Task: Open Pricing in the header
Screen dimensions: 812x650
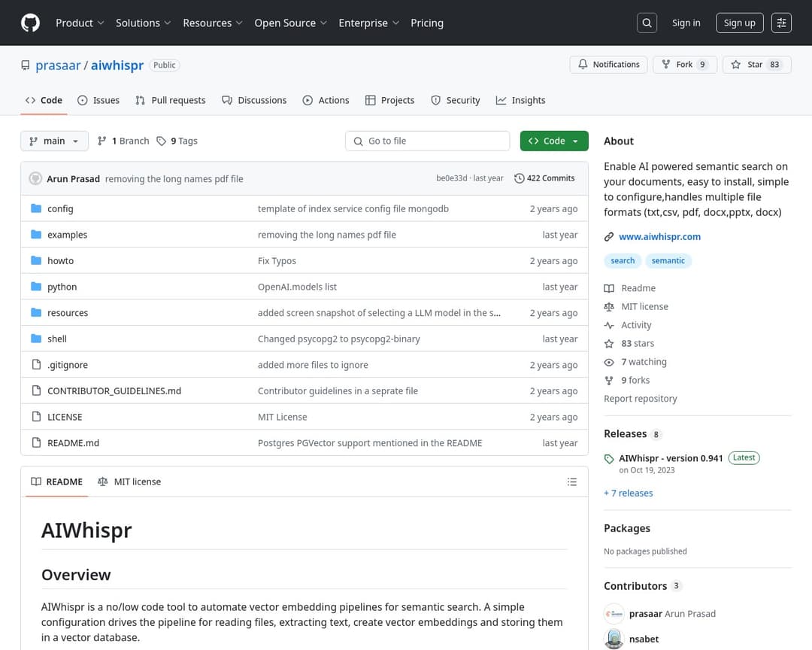Action: tap(427, 23)
